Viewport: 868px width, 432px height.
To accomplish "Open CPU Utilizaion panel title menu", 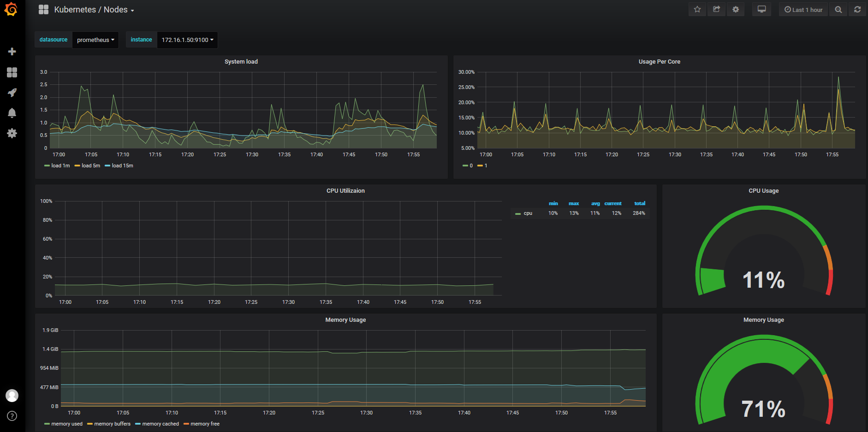I will (345, 191).
